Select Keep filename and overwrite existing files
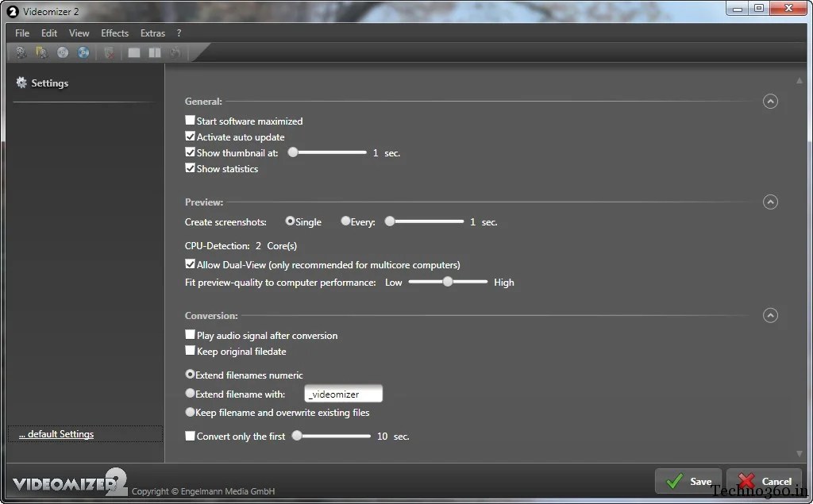Viewport: 813px width, 504px height. (190, 412)
